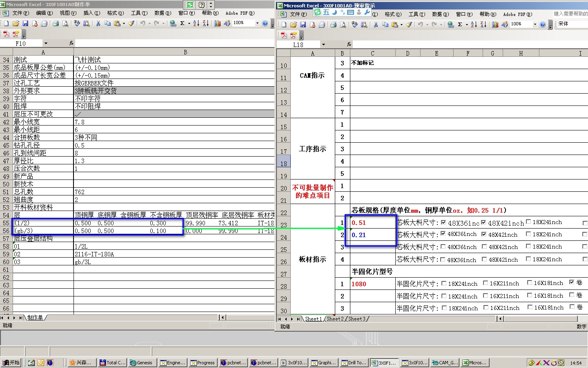Screen dimensions: 588x368
Task: Open 数据(D) menu in left Excel window
Action: click(163, 13)
